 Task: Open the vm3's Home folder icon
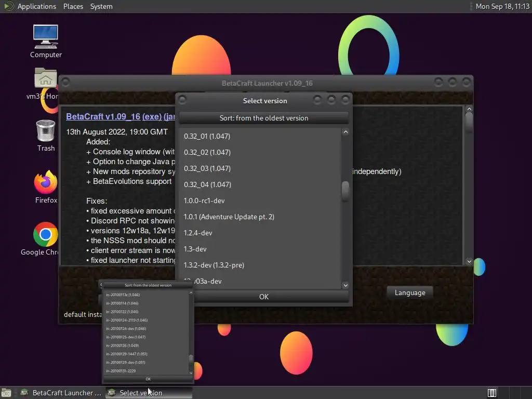(46, 83)
